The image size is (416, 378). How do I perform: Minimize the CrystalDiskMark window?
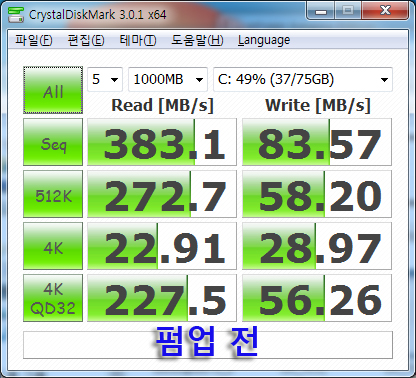(x=320, y=11)
